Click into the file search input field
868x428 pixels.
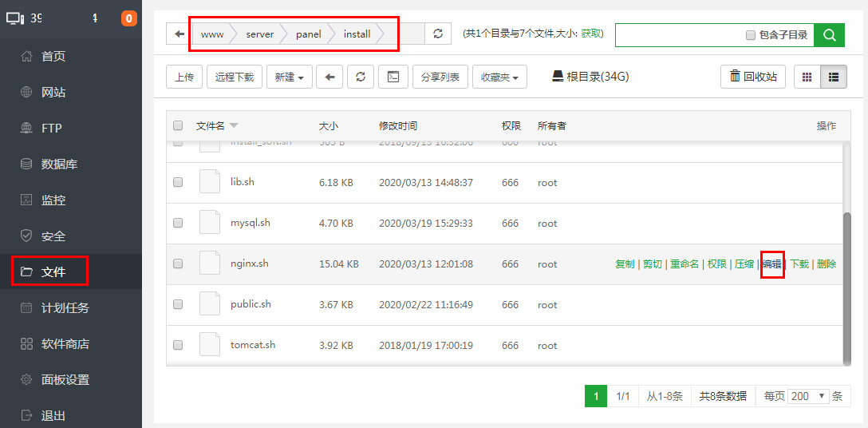coord(678,35)
